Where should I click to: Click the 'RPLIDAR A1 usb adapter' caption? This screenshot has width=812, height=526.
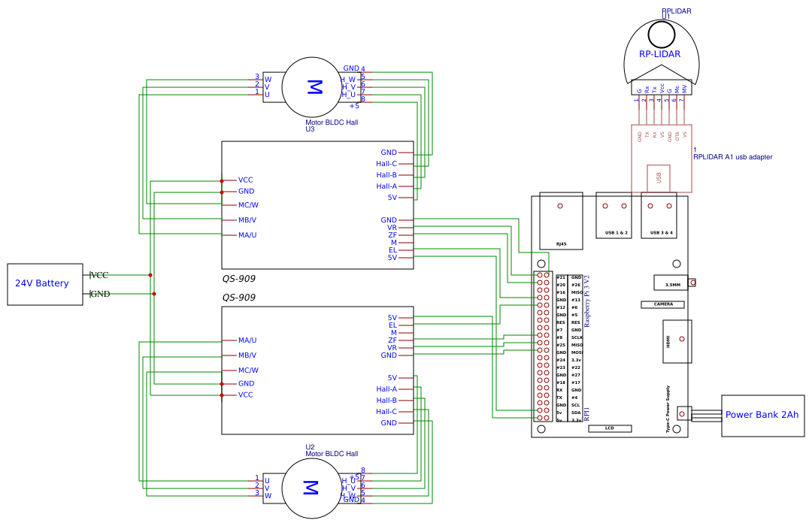coord(733,157)
